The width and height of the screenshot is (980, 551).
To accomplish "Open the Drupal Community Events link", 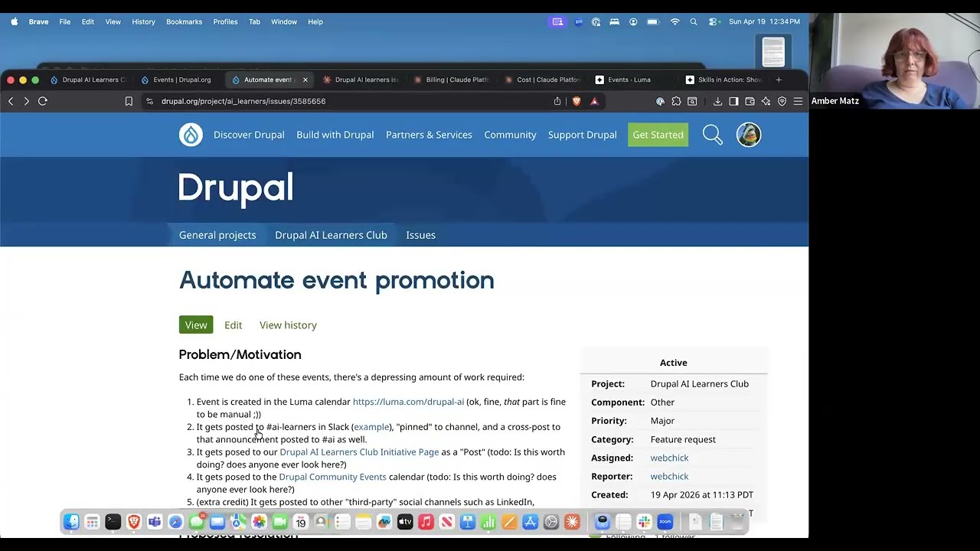I will pos(332,477).
